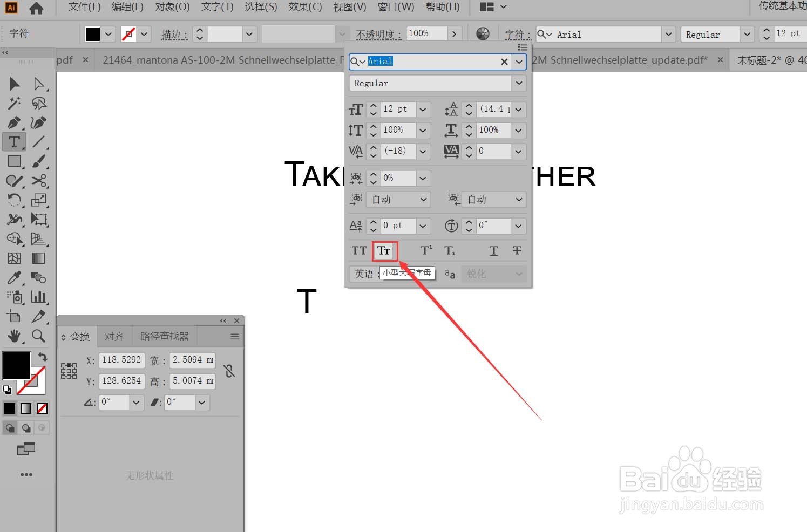Image resolution: width=807 pixels, height=532 pixels.
Task: Switch to Draw Behind mode
Action: (26, 428)
